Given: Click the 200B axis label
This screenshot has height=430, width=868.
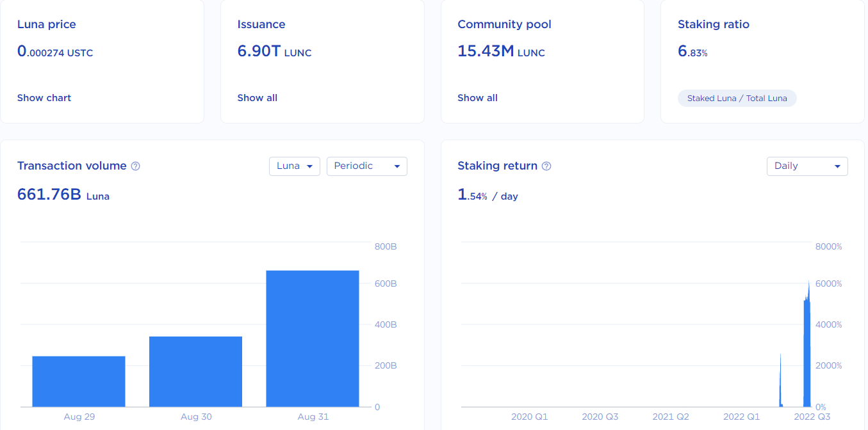Looking at the screenshot, I should (x=386, y=365).
